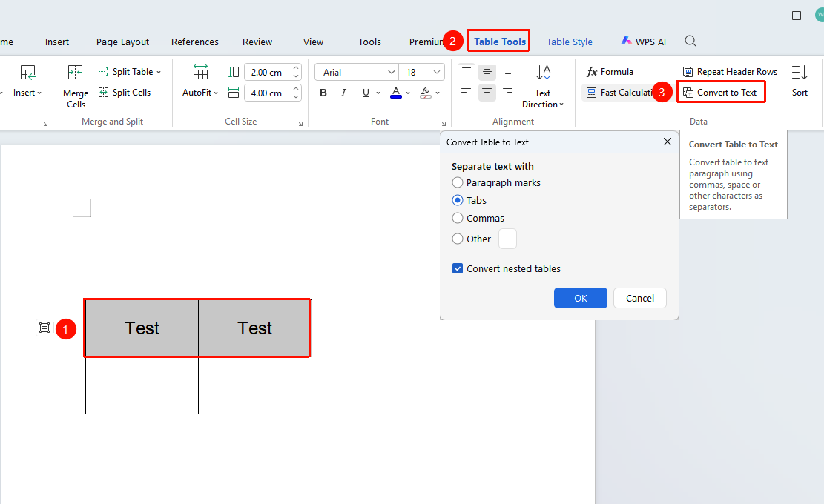Open the AutoFit dropdown
Viewport: 824px width, 504px height.
point(200,93)
